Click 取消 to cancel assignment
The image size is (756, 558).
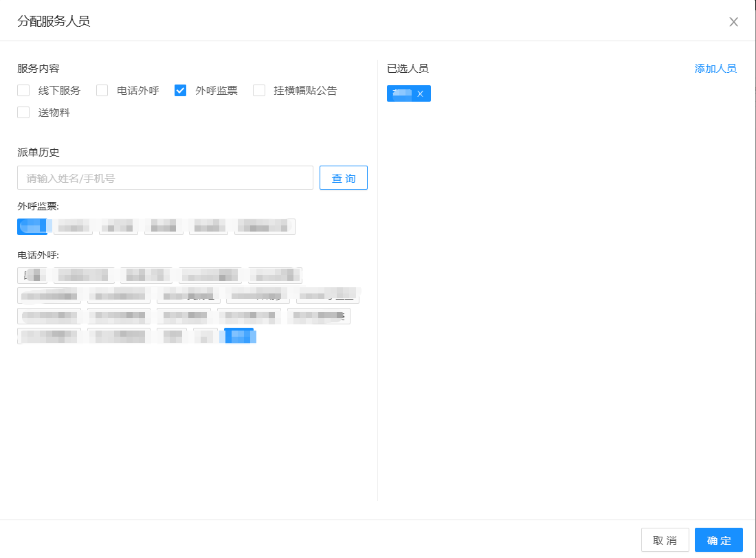pyautogui.click(x=665, y=540)
